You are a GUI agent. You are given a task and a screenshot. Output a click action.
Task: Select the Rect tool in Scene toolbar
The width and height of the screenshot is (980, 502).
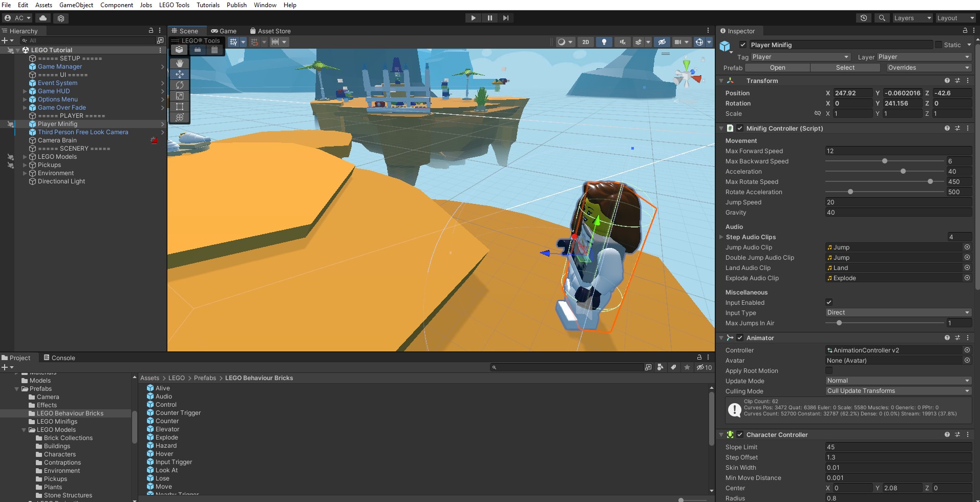(179, 107)
